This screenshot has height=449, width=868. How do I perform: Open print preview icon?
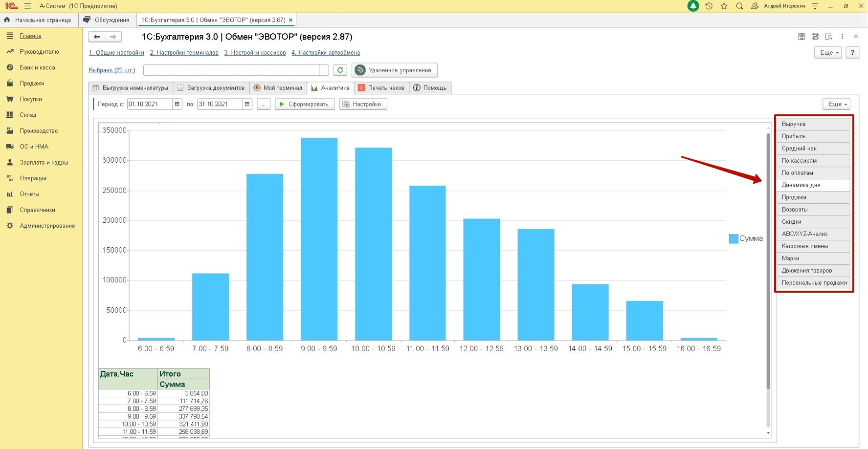point(829,37)
